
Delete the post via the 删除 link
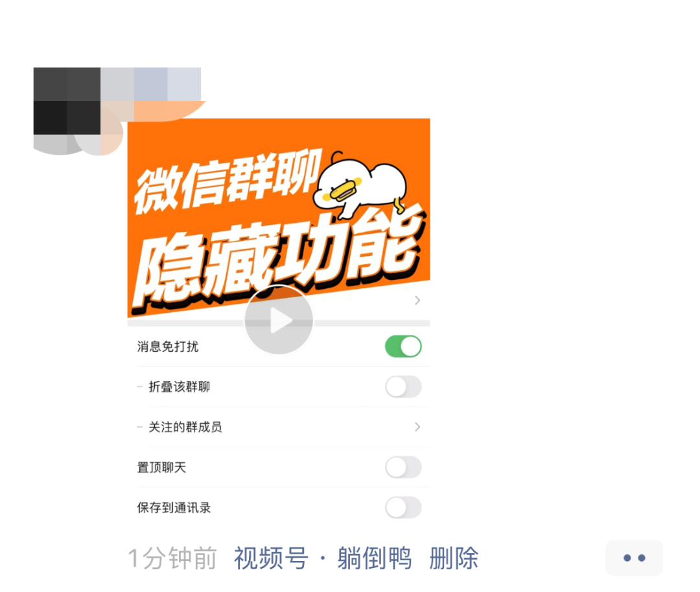click(454, 558)
